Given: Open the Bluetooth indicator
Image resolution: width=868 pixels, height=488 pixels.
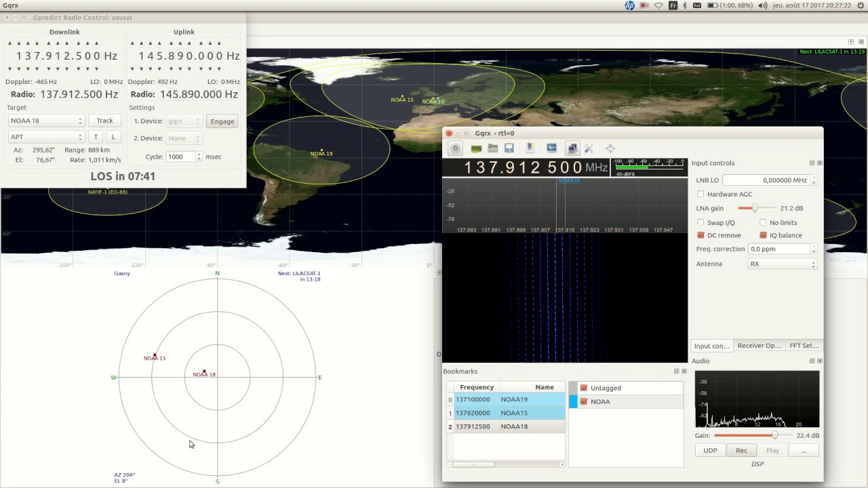Looking at the screenshot, I should tap(685, 5).
